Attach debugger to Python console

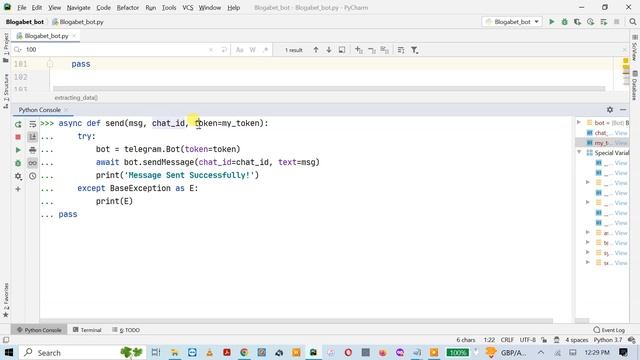click(18, 163)
